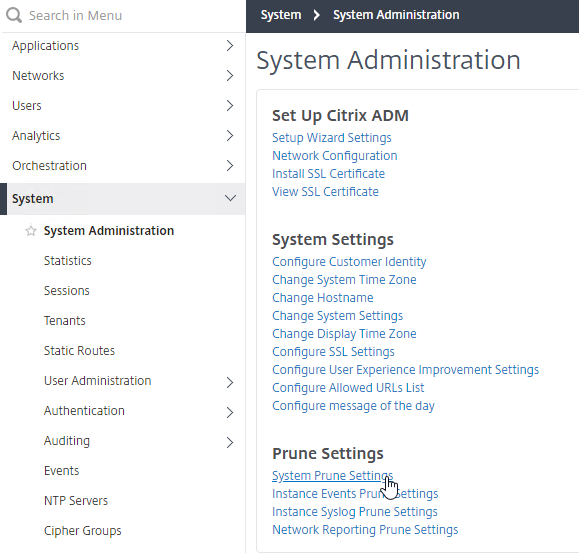Open System Prune Settings link
Image resolution: width=579 pixels, height=553 pixels.
point(332,476)
